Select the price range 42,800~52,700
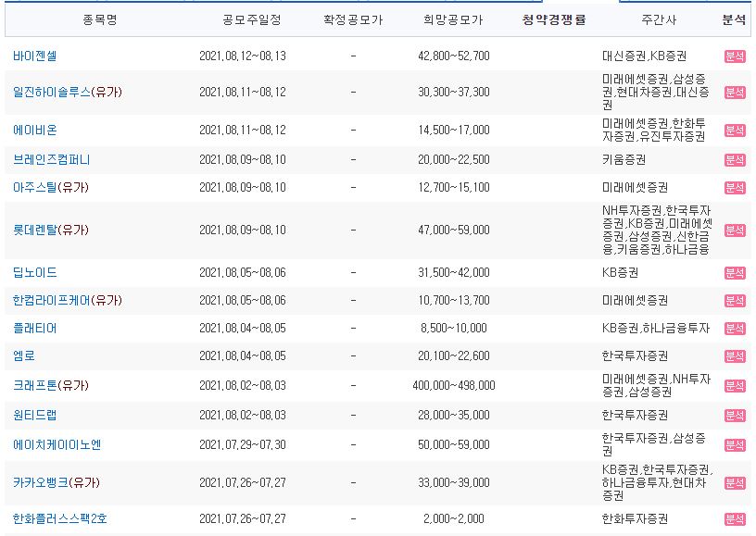Viewport: 756px width, 536px height. click(454, 56)
